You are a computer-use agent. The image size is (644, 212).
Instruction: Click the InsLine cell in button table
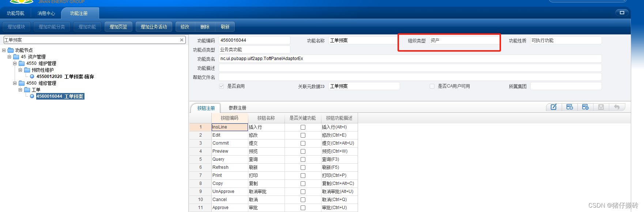230,127
